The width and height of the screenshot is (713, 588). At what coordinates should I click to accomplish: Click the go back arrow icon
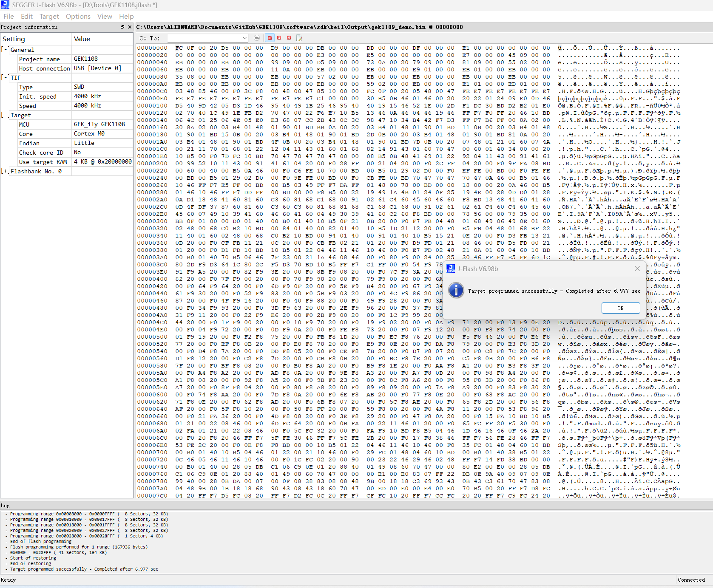click(257, 38)
